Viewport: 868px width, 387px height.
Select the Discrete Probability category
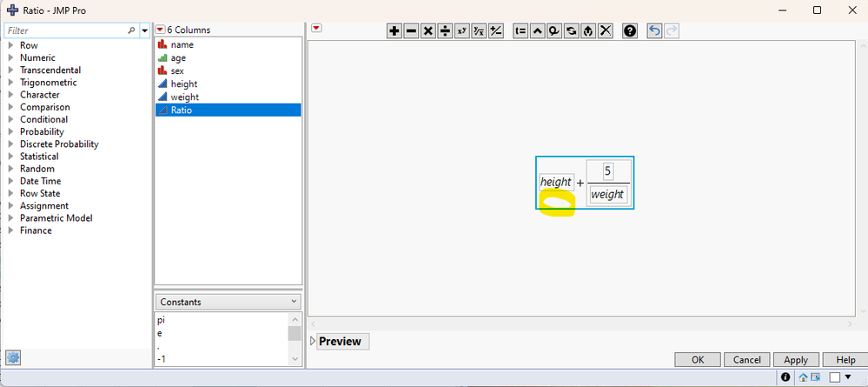pos(59,144)
